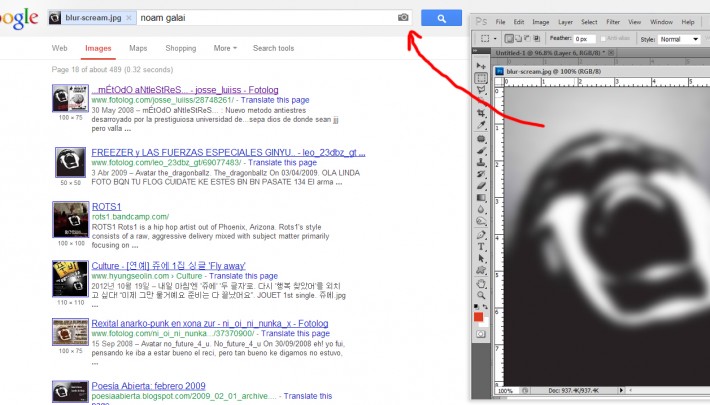This screenshot has height=405, width=710.
Task: Expand the Photoshop toolbox double-arrow
Action: click(475, 52)
